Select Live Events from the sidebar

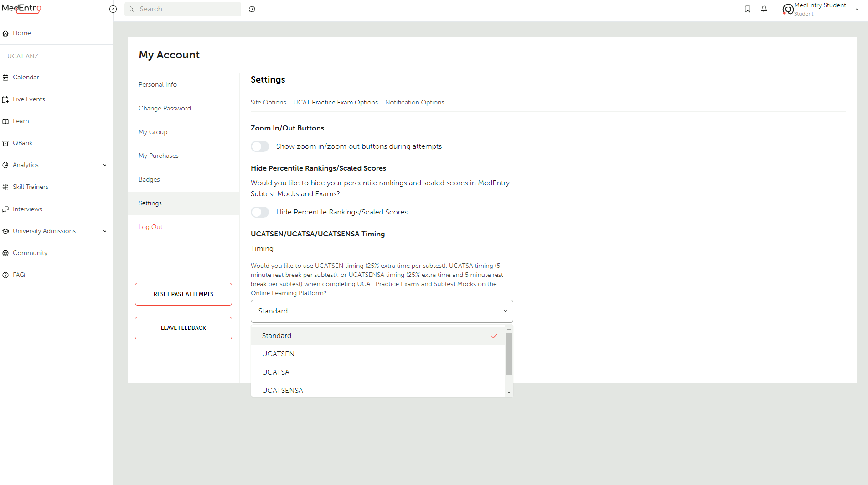pos(29,99)
